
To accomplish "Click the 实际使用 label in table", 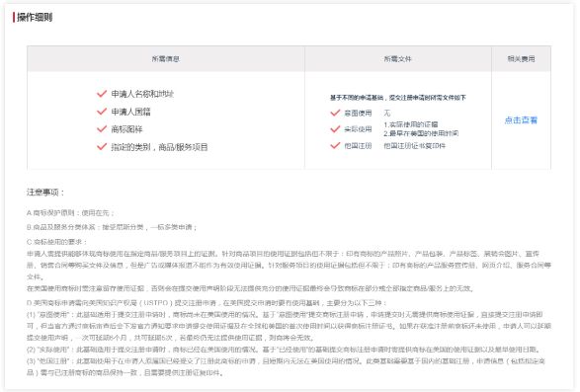I will click(x=358, y=129).
